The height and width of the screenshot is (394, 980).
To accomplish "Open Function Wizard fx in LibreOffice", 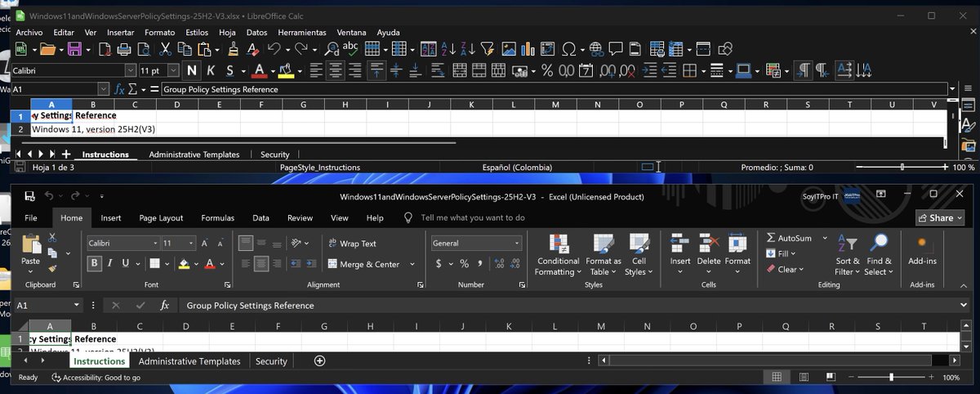I will tap(120, 89).
